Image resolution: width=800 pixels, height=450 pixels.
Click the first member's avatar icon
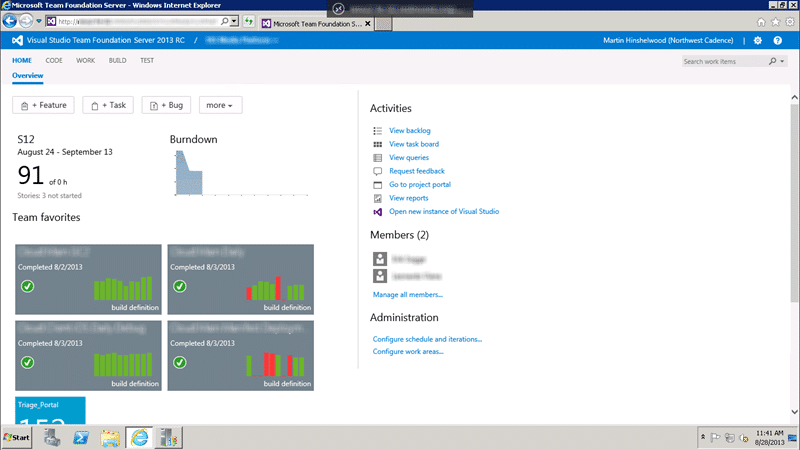[380, 259]
